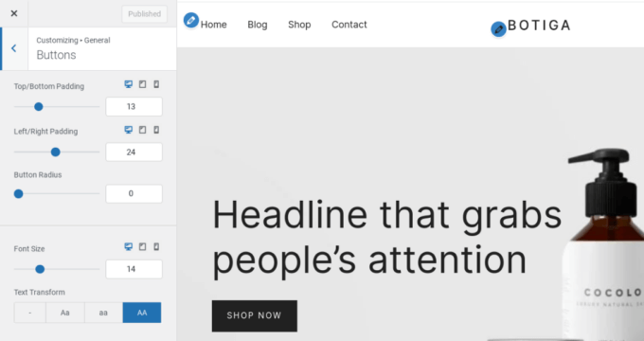Choose no text transform option (dash)
The image size is (644, 341).
point(30,313)
